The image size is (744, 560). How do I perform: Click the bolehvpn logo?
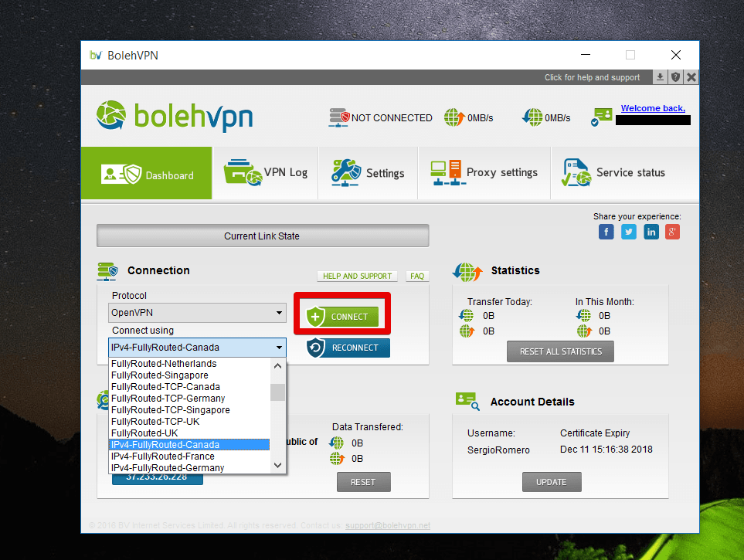175,116
